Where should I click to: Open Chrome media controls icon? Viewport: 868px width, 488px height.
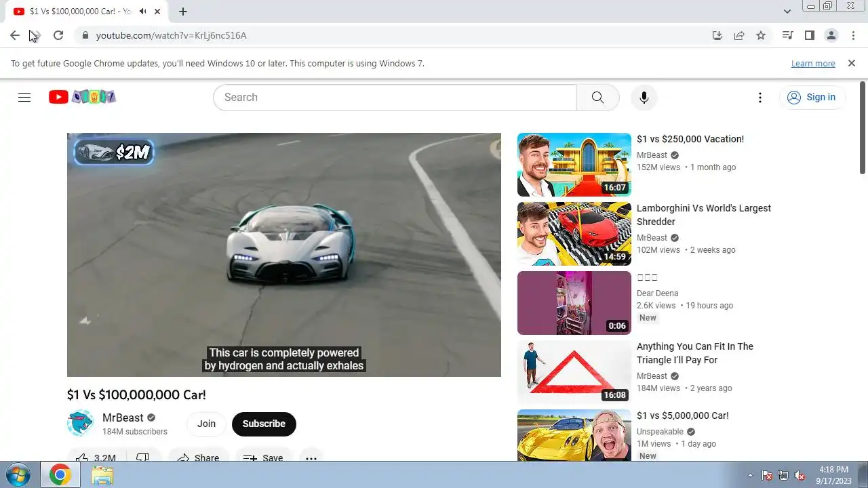point(787,35)
